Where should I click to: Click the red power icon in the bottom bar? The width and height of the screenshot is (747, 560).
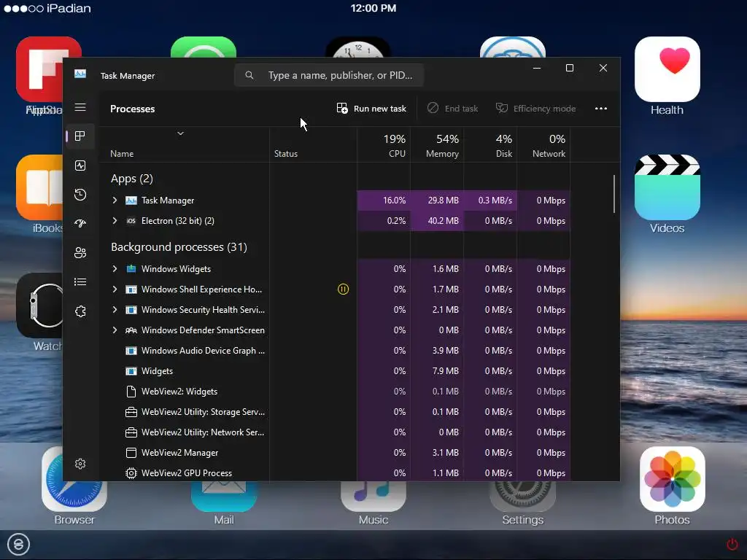[x=732, y=544]
